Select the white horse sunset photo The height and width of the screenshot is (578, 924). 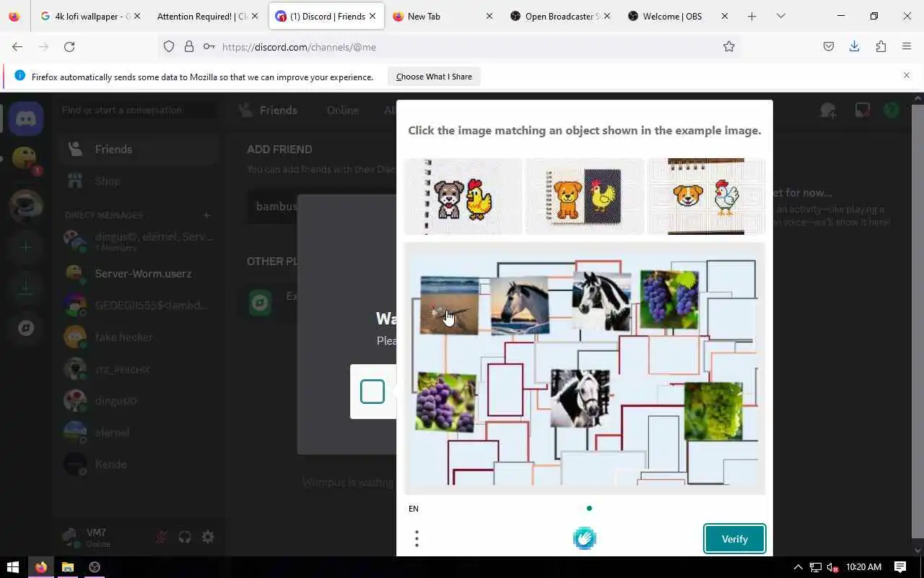(520, 306)
